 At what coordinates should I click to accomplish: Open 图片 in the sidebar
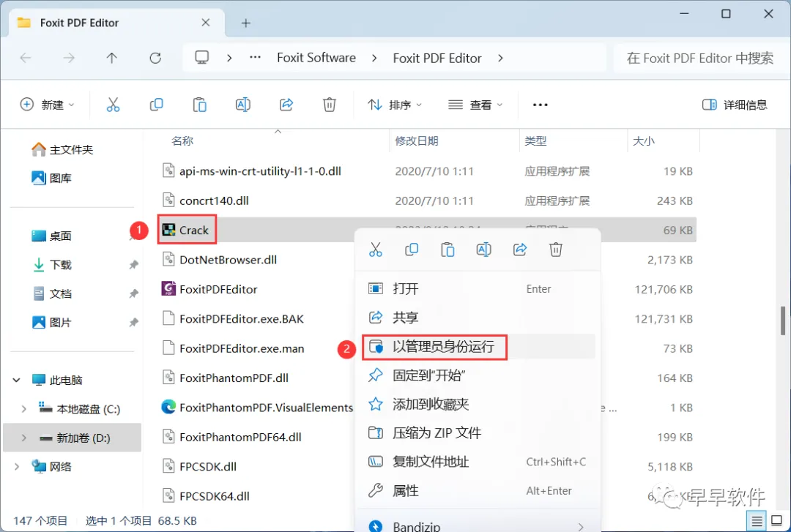(x=51, y=322)
